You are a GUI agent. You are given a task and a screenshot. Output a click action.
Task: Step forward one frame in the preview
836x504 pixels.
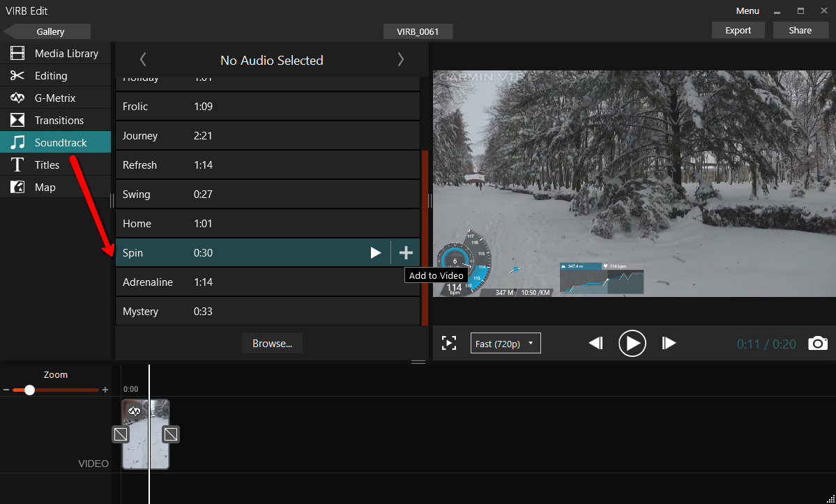(x=669, y=343)
